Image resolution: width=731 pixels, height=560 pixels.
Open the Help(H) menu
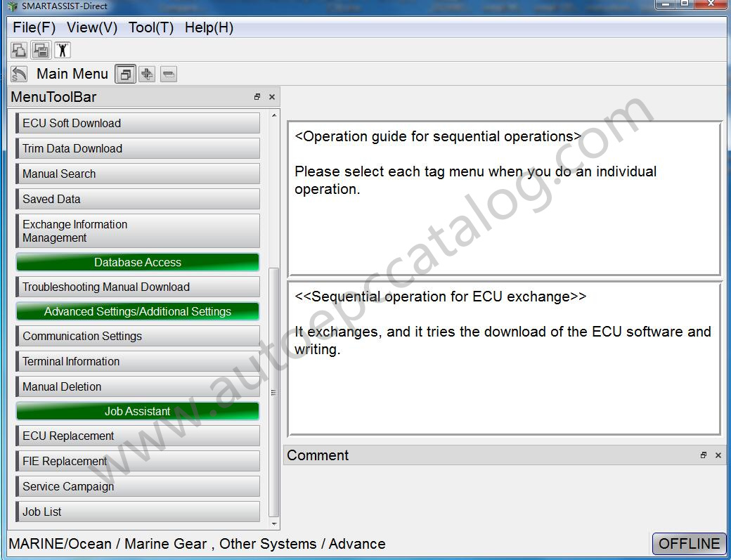(209, 27)
